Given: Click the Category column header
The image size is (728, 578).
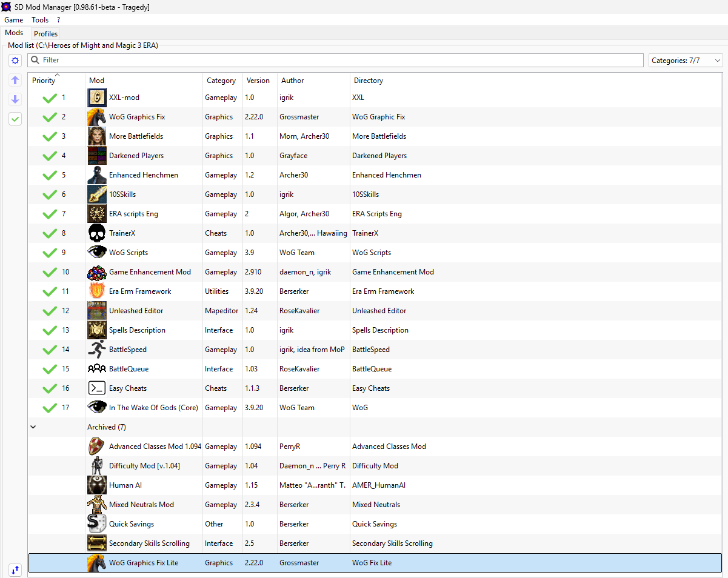Looking at the screenshot, I should [221, 81].
